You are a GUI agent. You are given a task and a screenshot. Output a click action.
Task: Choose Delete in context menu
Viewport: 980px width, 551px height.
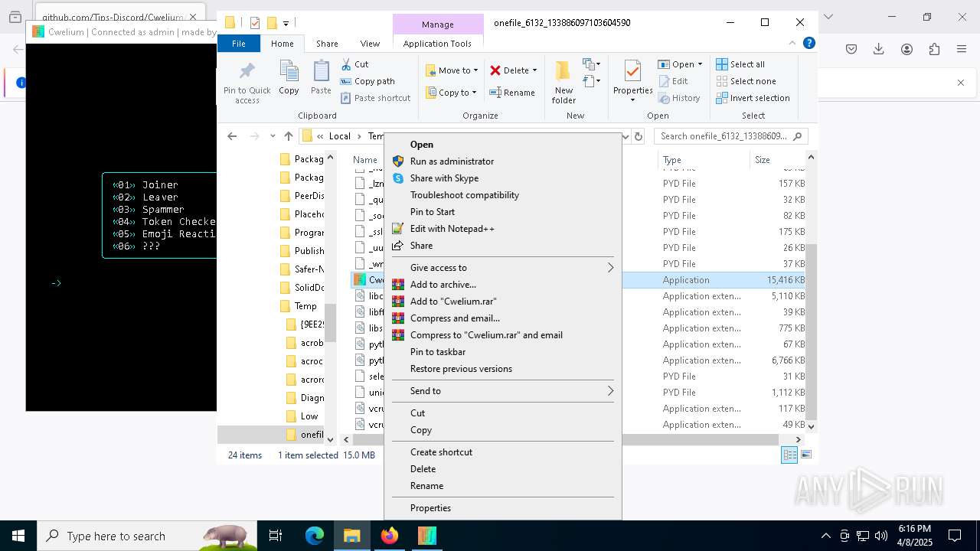tap(502, 469)
